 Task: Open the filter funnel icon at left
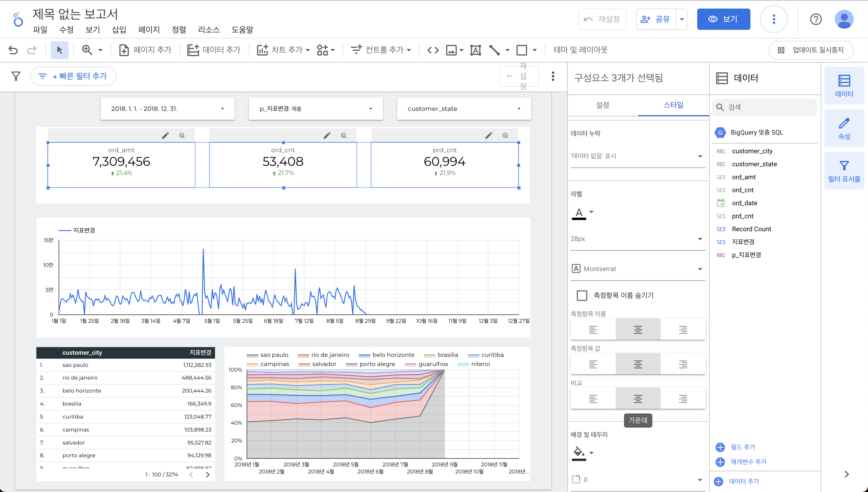16,76
